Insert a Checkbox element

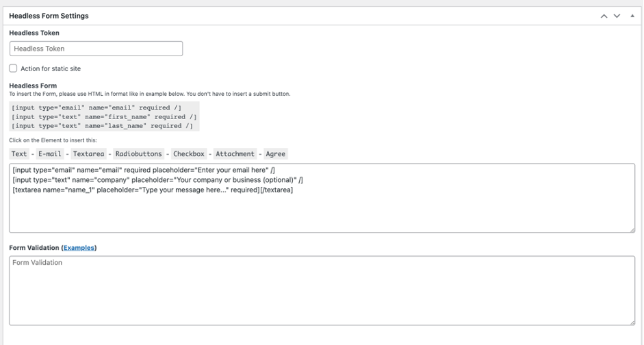[x=189, y=153]
